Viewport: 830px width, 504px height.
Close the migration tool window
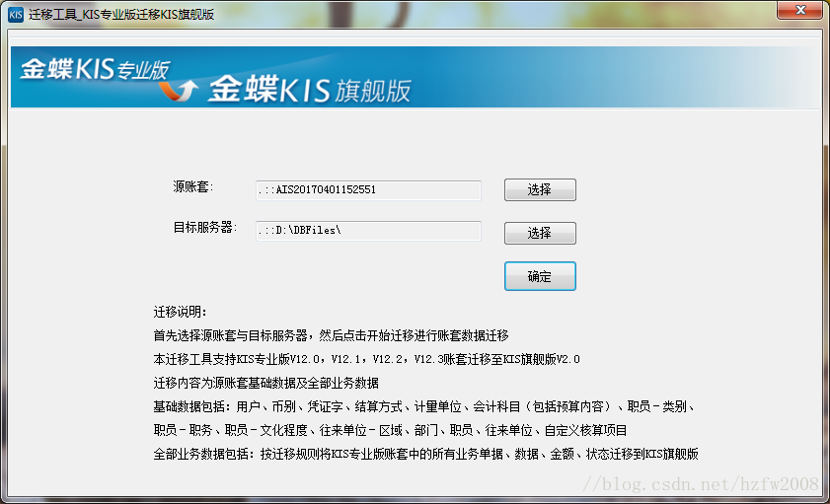[x=800, y=10]
